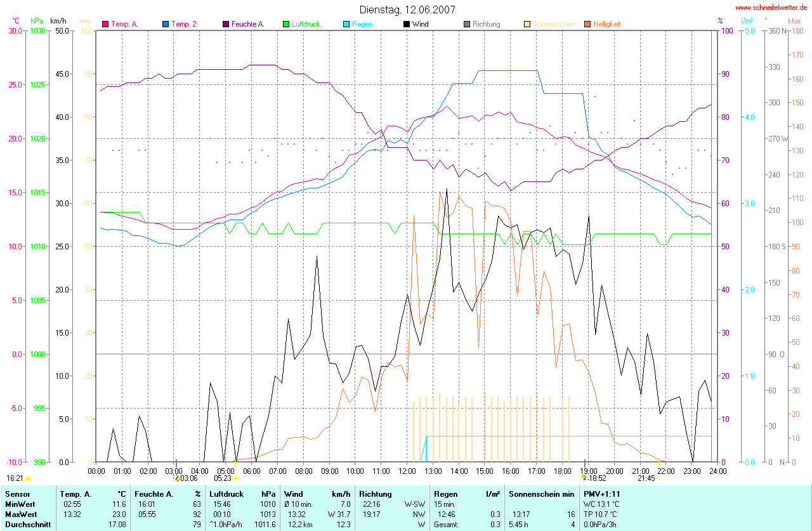The width and height of the screenshot is (812, 531).
Task: Click the min temperature value 11.6
Action: click(119, 504)
